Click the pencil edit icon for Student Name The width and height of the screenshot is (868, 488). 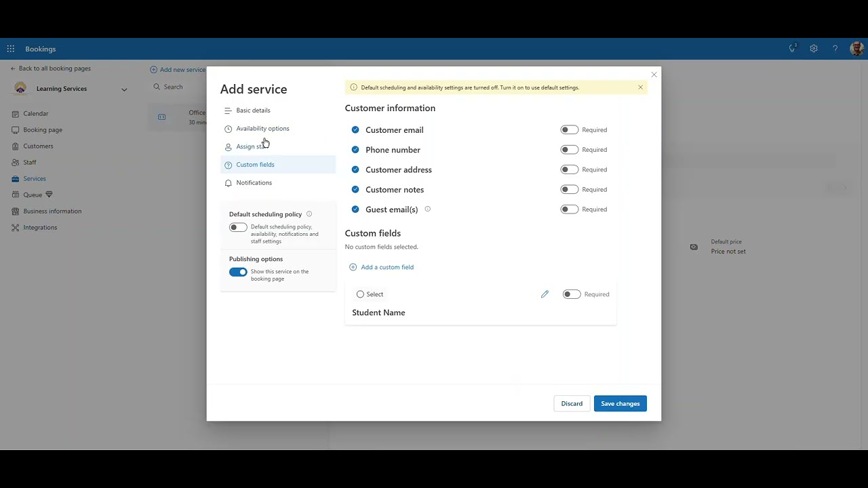click(545, 294)
